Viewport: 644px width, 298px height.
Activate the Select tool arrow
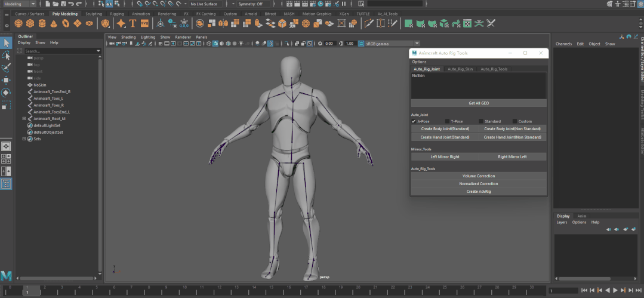tap(6, 43)
